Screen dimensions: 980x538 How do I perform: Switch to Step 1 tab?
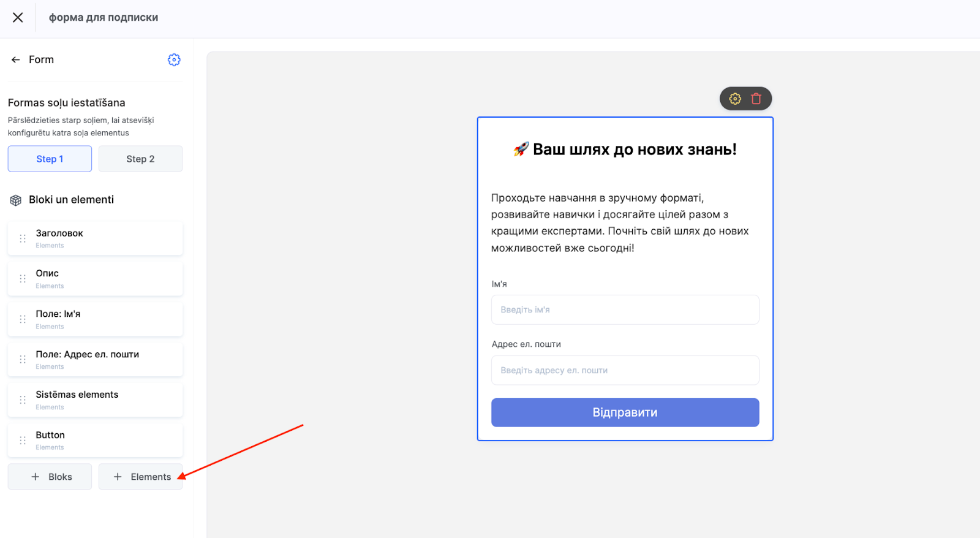click(50, 159)
